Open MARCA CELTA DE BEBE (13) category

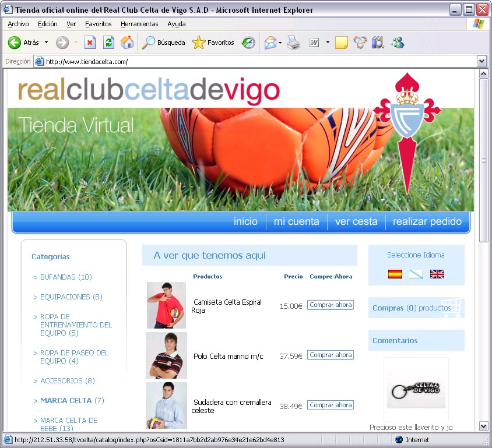coord(69,424)
